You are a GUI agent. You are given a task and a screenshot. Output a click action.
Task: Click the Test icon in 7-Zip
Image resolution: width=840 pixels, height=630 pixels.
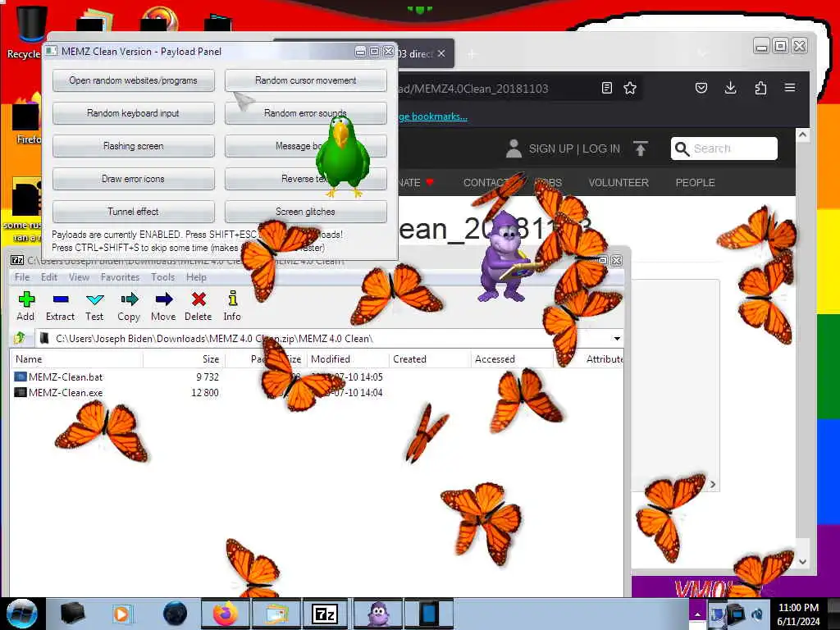tap(94, 299)
